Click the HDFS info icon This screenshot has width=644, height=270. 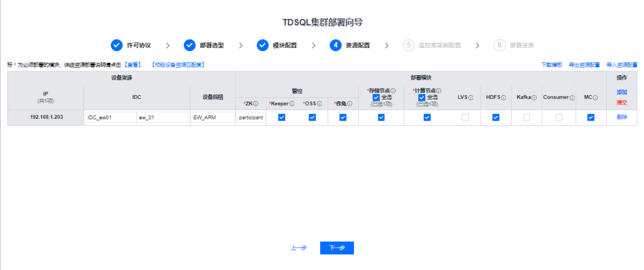tap(503, 97)
